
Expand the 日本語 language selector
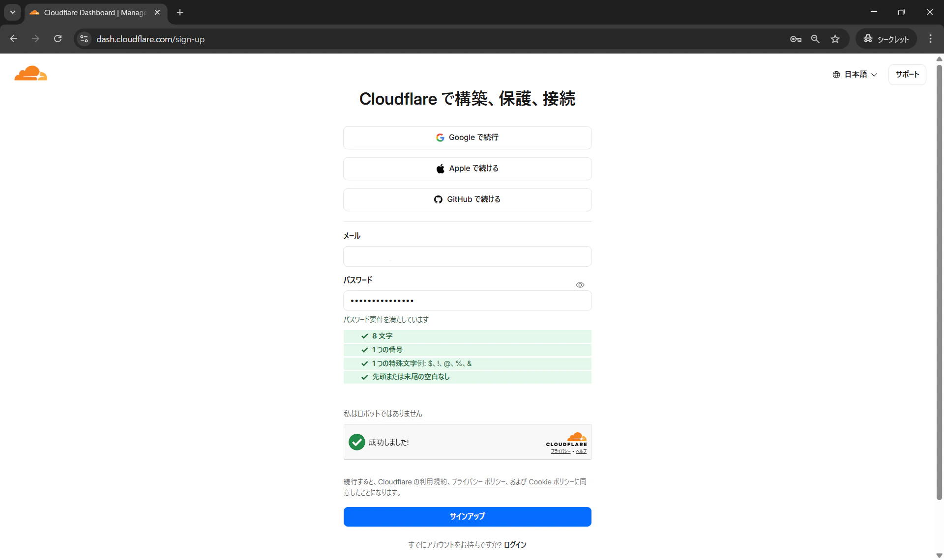(855, 74)
